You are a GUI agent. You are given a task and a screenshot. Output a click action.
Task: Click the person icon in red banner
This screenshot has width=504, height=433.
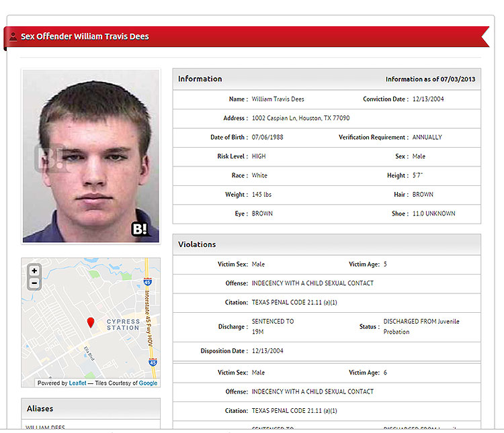click(x=13, y=37)
